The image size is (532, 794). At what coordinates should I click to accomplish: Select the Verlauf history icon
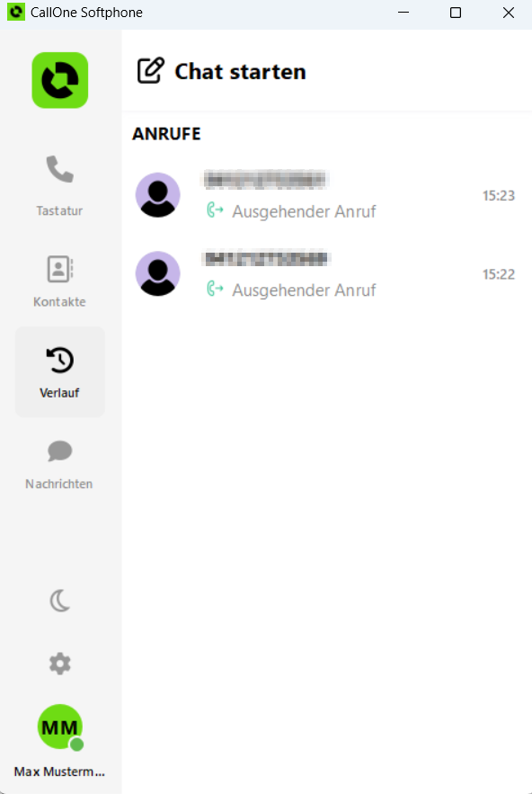[x=59, y=360]
